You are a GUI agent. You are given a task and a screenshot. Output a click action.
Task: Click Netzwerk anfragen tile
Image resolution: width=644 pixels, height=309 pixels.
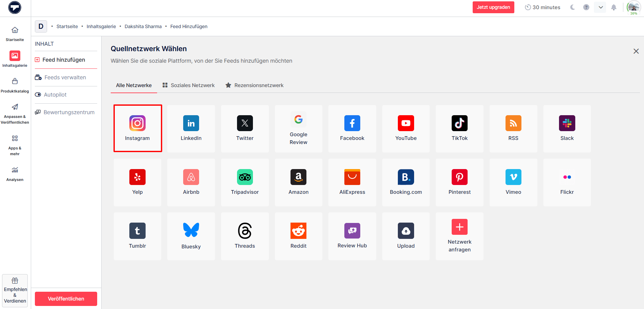tap(459, 236)
